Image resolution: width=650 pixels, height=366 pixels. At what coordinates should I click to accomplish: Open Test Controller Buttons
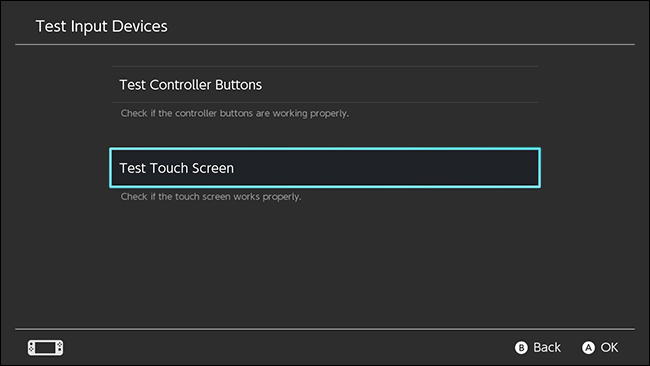[x=325, y=85]
